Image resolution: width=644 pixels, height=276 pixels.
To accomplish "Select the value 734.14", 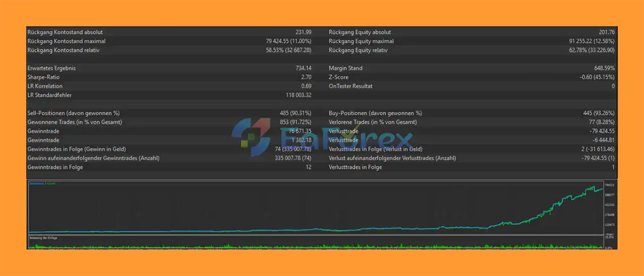I will pyautogui.click(x=304, y=68).
